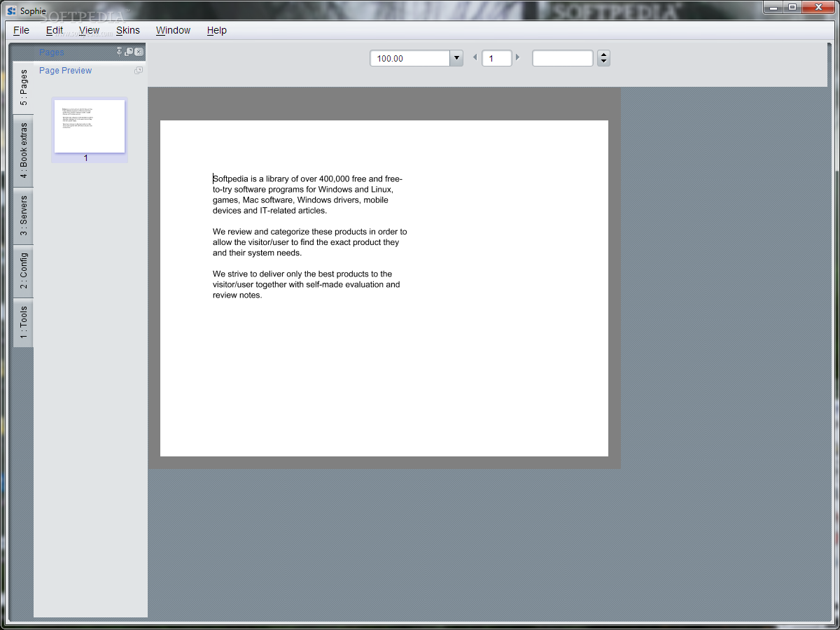The height and width of the screenshot is (630, 840).
Task: Click the paragraph starting 'Softpedia is a library'
Action: pyautogui.click(x=307, y=195)
